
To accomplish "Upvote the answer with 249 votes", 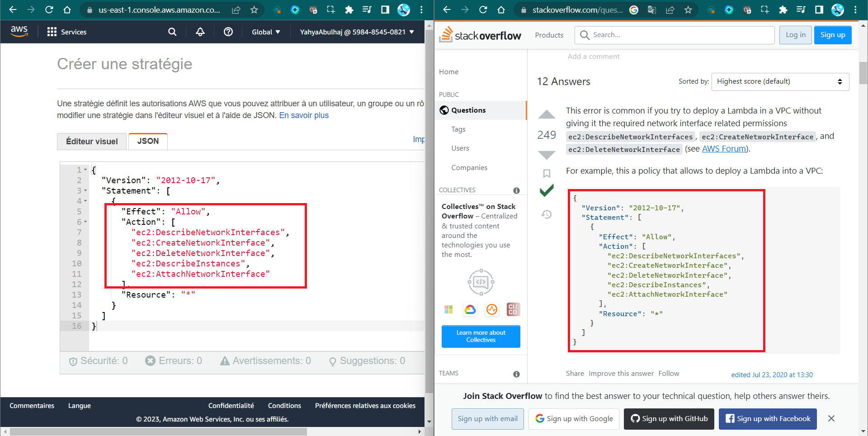I will coord(547,114).
